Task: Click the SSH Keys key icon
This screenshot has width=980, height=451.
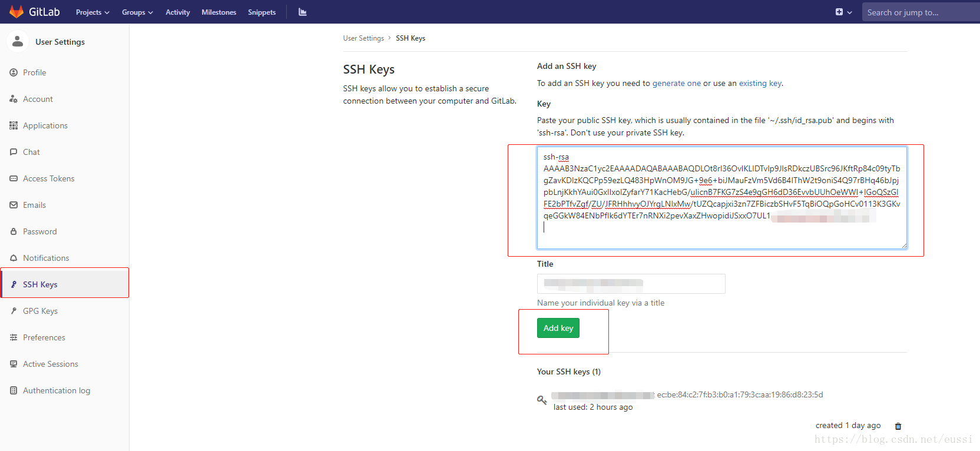Action: (14, 284)
